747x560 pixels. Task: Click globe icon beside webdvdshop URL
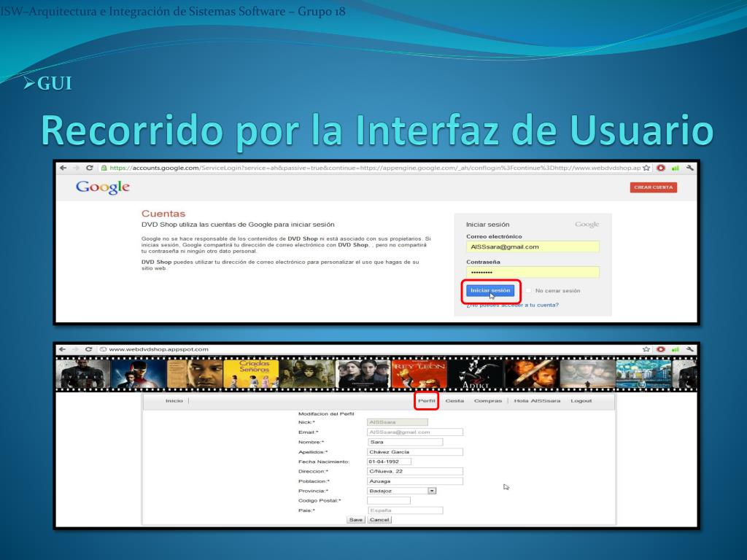[103, 349]
